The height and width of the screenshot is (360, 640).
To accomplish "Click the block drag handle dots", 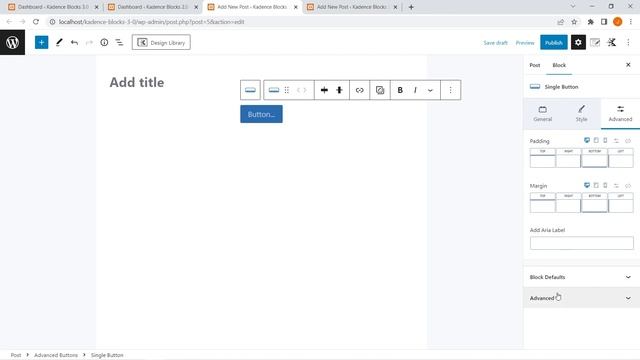I will point(287,90).
